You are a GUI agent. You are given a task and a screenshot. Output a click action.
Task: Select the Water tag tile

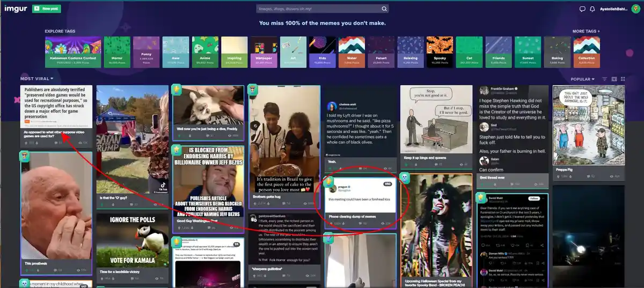[x=352, y=52]
